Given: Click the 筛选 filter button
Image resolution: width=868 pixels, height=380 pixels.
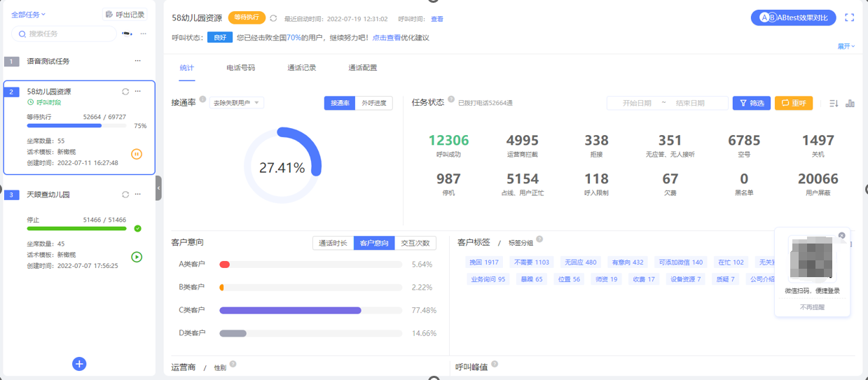Looking at the screenshot, I should tap(751, 104).
